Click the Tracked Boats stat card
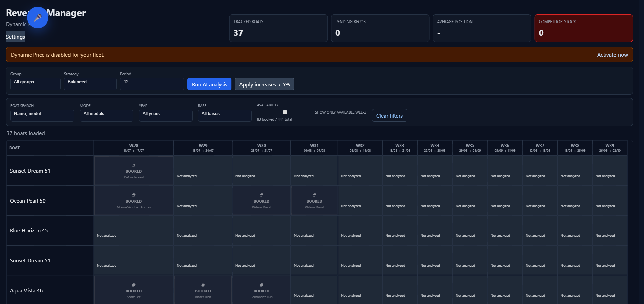This screenshot has height=304, width=644. click(x=278, y=28)
